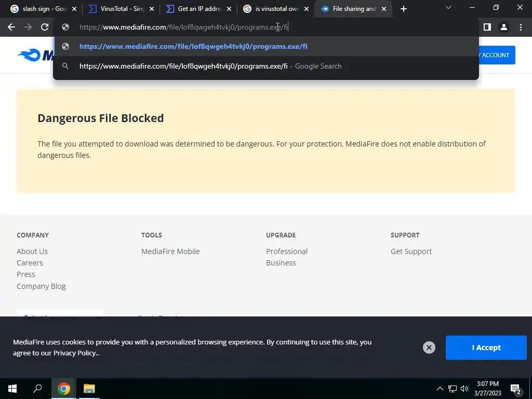Open the Company Blog link
Image resolution: width=532 pixels, height=399 pixels.
[x=41, y=286]
